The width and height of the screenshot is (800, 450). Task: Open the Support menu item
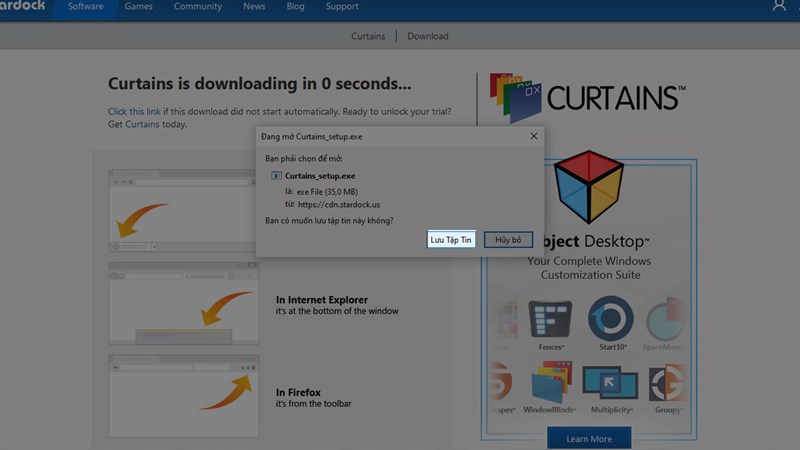342,6
